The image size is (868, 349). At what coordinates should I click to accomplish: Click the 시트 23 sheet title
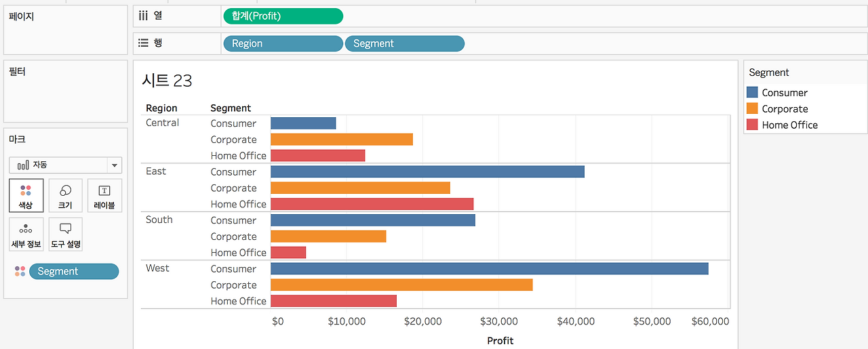click(167, 81)
